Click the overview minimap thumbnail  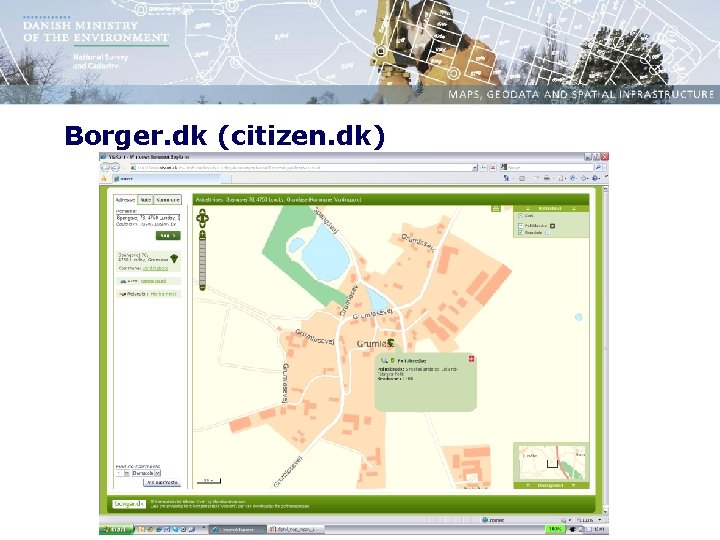pyautogui.click(x=552, y=463)
